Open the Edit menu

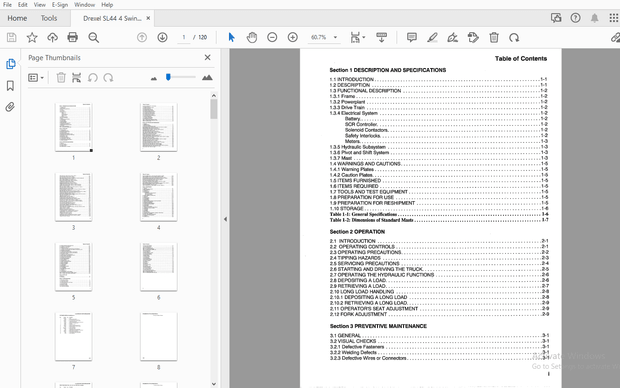23,5
